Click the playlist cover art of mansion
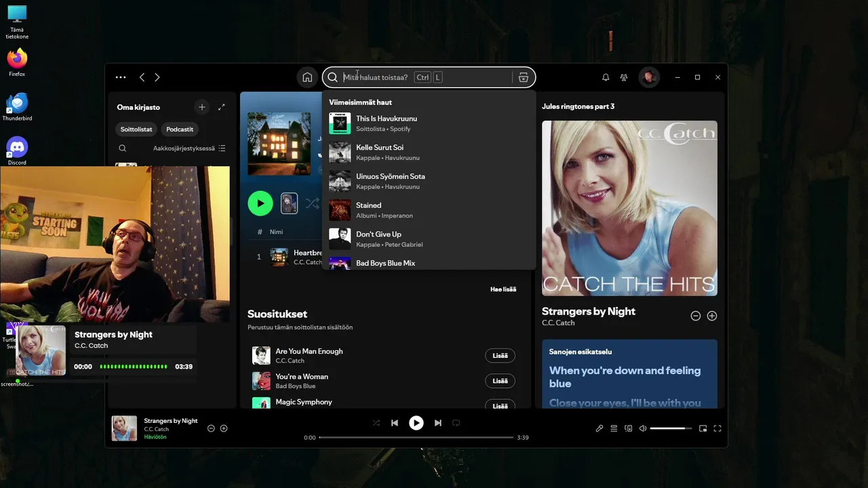868x488 pixels. pyautogui.click(x=279, y=144)
